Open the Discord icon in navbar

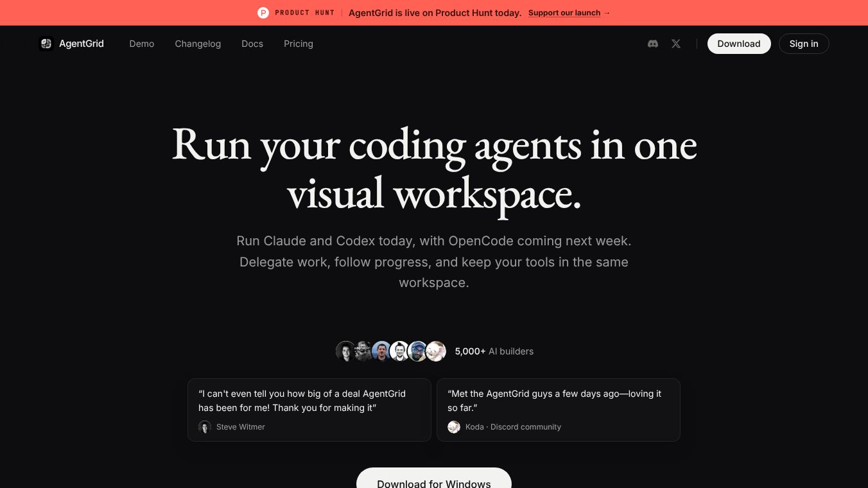(x=653, y=44)
